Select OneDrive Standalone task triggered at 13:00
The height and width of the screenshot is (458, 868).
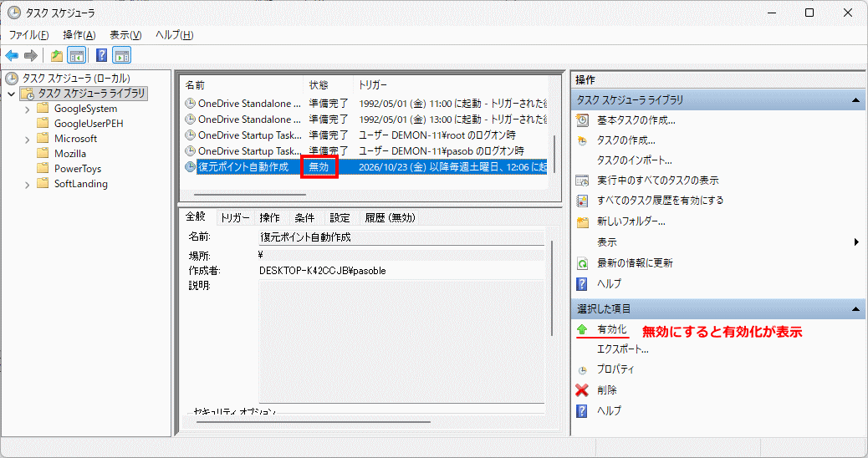[x=365, y=119]
